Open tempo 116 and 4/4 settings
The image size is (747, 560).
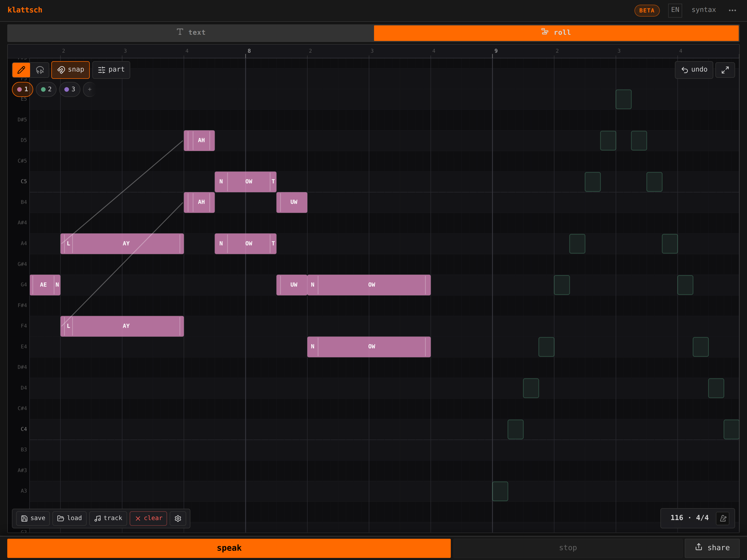tap(689, 518)
